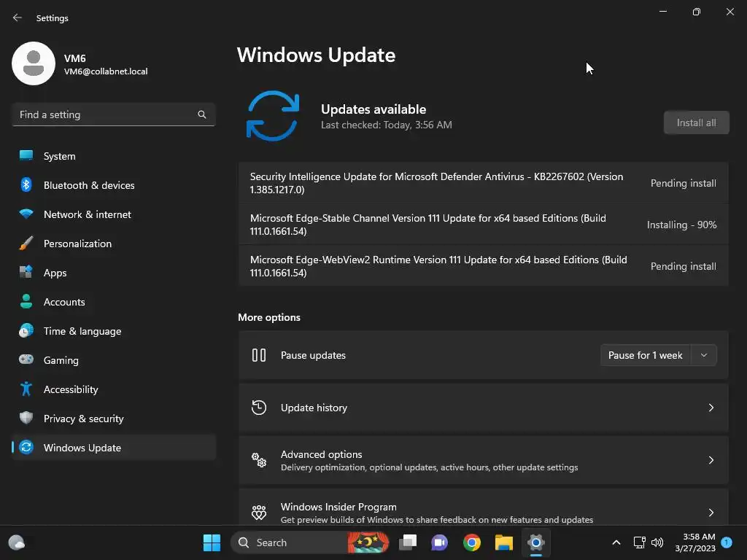The height and width of the screenshot is (560, 747).
Task: Open Update history via its chevron
Action: pyautogui.click(x=711, y=408)
